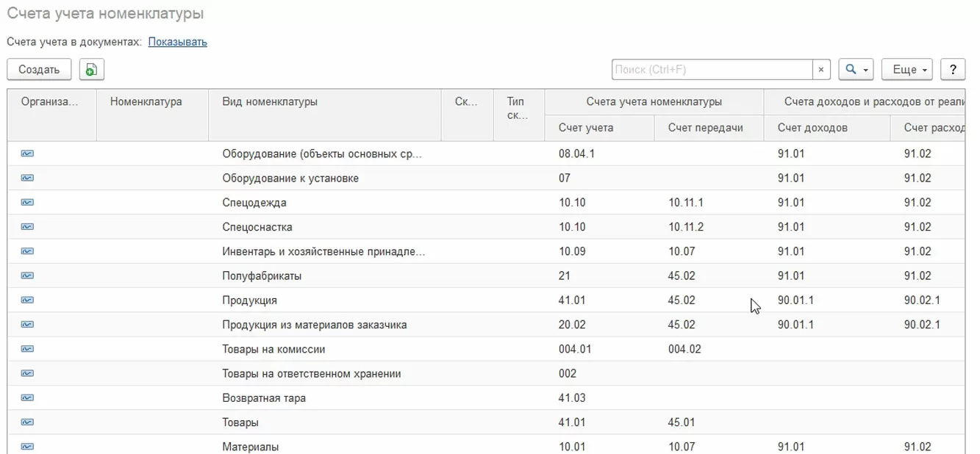
Task: Click the row icon for Возвратная тара
Action: pos(27,397)
